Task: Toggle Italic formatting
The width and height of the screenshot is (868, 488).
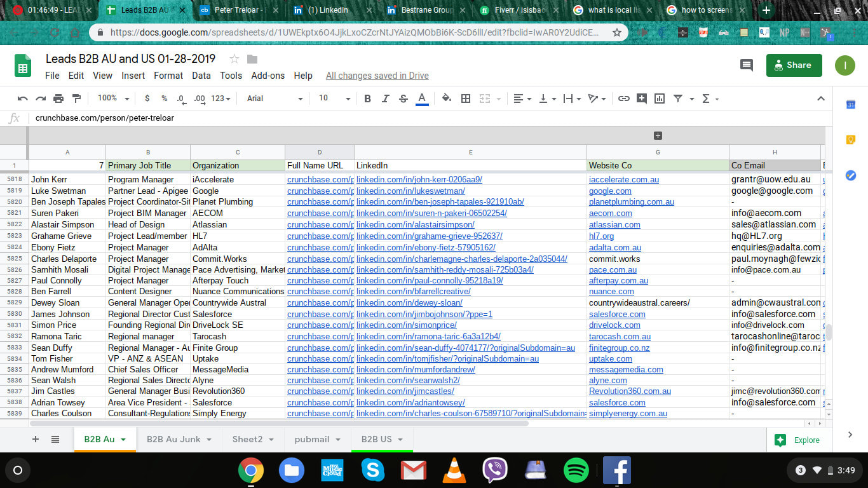Action: 385,98
